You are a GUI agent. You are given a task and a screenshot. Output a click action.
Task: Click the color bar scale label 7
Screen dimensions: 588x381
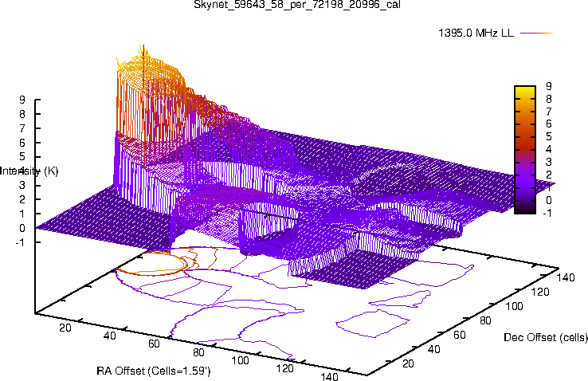549,112
